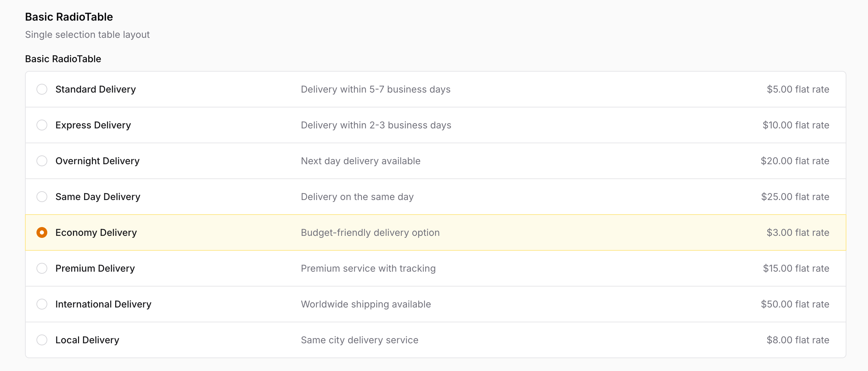Click the $25.00 flat rate price
This screenshot has height=371, width=868.
795,197
